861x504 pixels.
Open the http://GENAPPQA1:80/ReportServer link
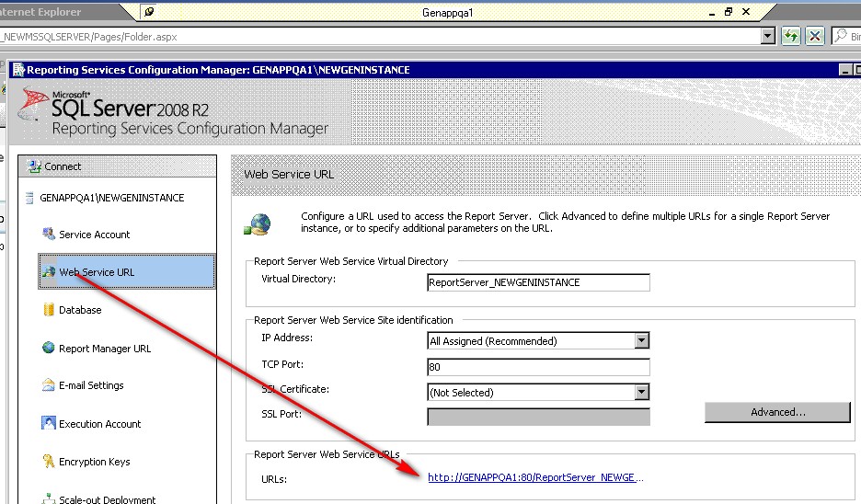[x=535, y=477]
